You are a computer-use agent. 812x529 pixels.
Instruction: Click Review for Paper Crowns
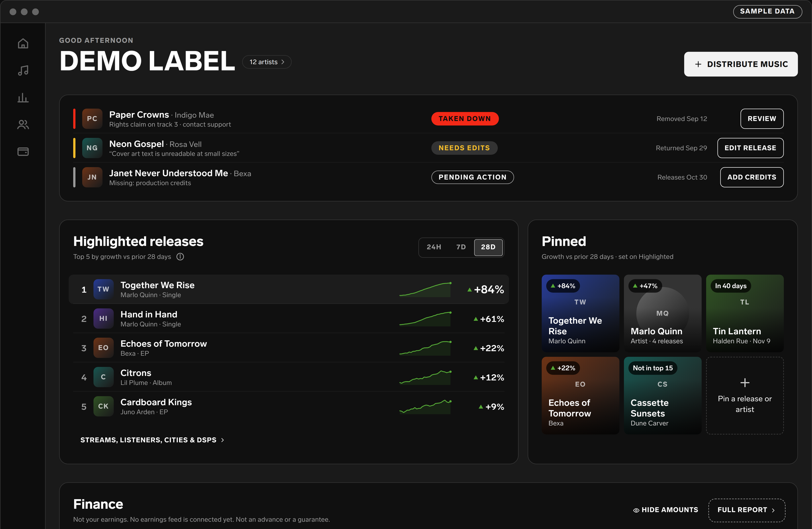click(762, 119)
